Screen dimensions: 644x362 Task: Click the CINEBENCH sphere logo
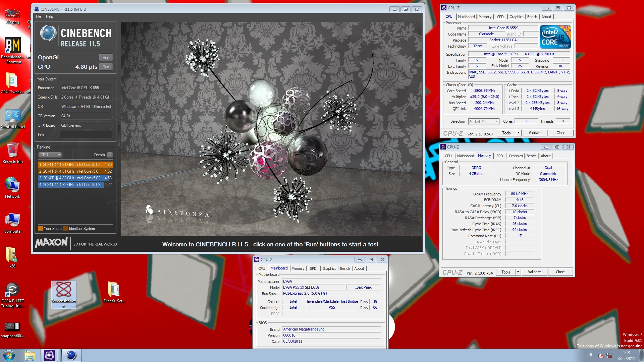point(48,33)
